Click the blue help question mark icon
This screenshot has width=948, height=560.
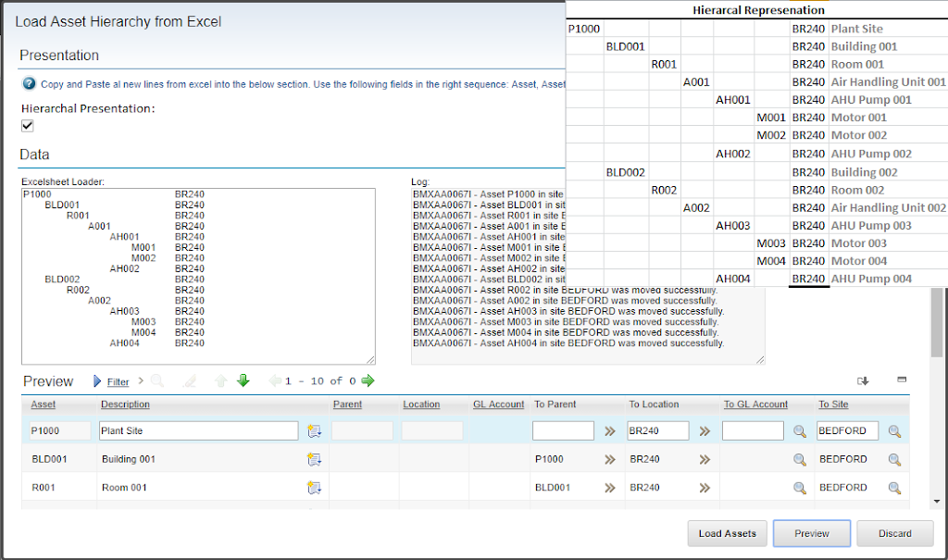(x=29, y=84)
